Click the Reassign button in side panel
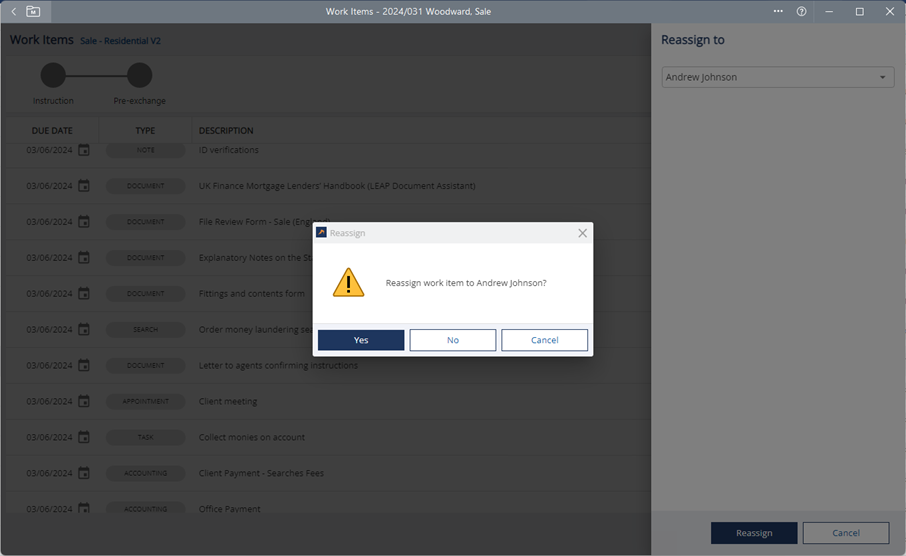906x556 pixels. click(753, 533)
